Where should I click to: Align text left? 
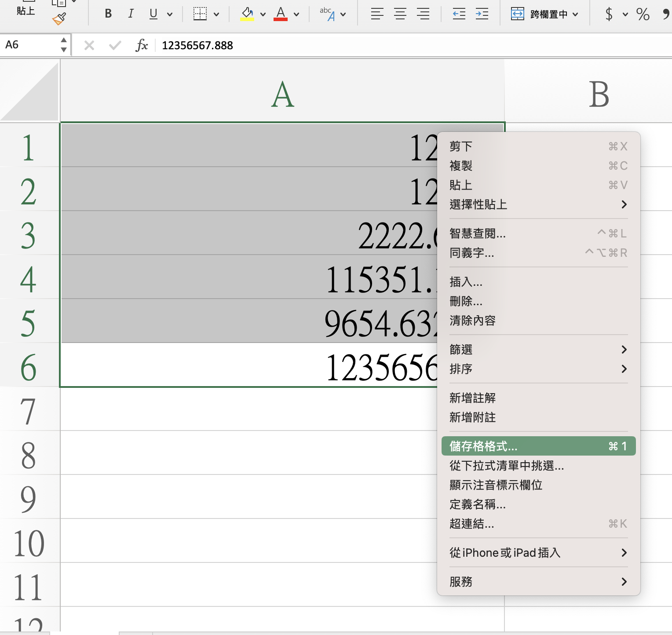(x=377, y=14)
